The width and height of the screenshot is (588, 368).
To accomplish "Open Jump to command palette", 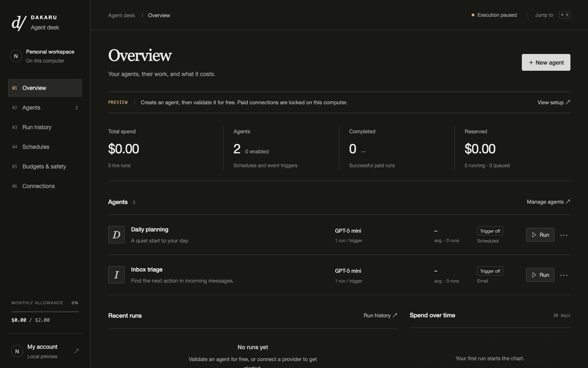I will tap(552, 15).
